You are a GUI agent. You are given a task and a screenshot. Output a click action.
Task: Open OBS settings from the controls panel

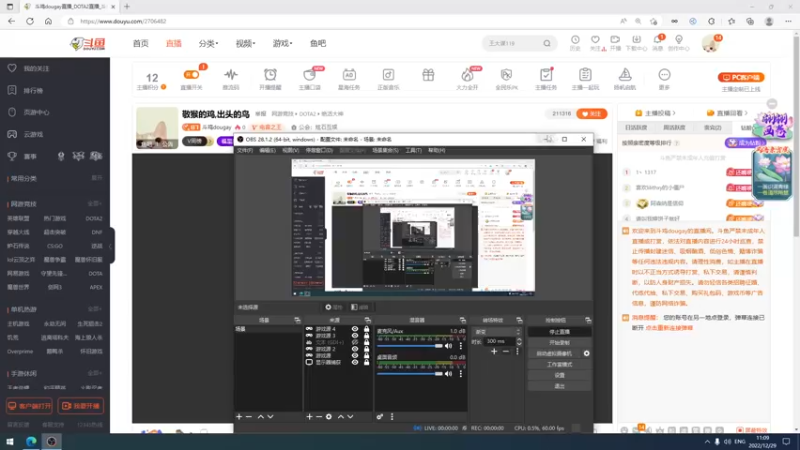click(x=559, y=375)
